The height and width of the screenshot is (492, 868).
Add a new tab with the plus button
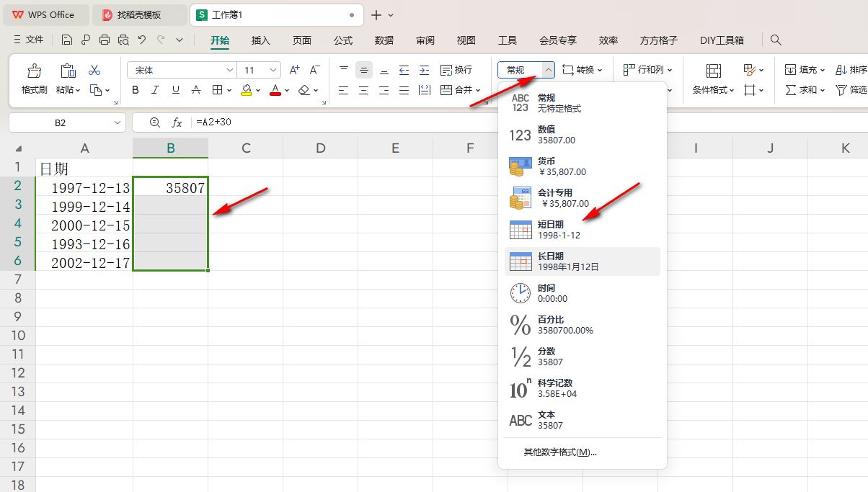click(x=376, y=14)
